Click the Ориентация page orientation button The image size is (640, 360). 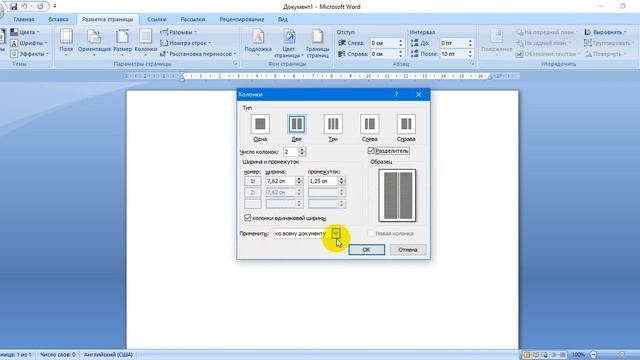[94, 42]
